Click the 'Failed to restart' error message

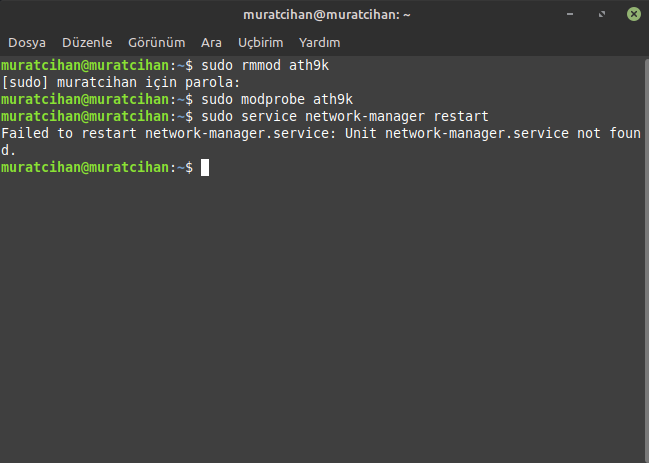[70, 134]
